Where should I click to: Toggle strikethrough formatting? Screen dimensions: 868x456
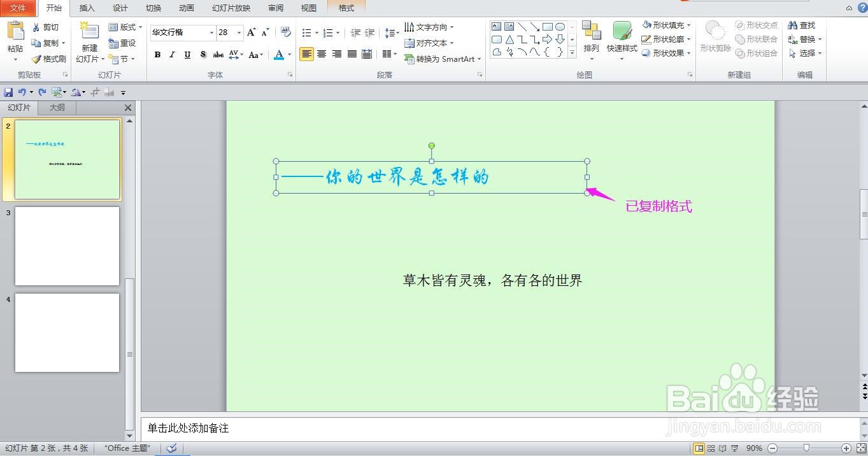pyautogui.click(x=218, y=55)
